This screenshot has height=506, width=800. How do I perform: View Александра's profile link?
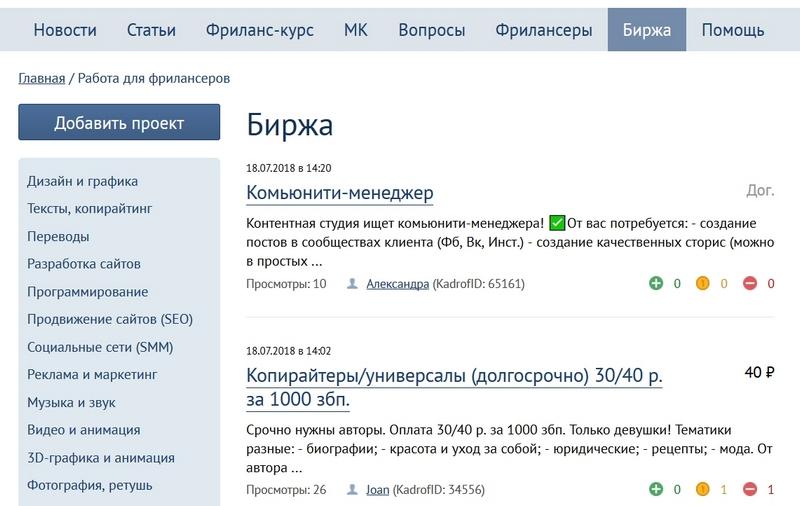pyautogui.click(x=398, y=284)
